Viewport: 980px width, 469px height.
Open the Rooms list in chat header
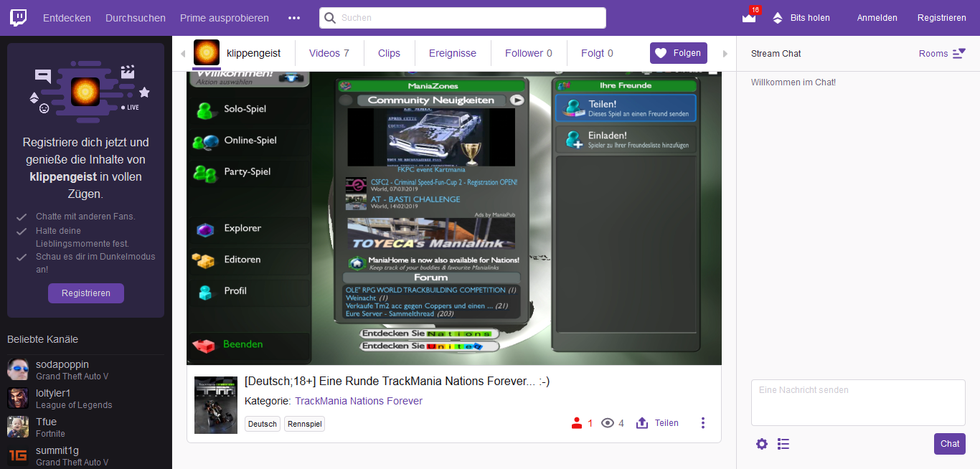(x=942, y=54)
